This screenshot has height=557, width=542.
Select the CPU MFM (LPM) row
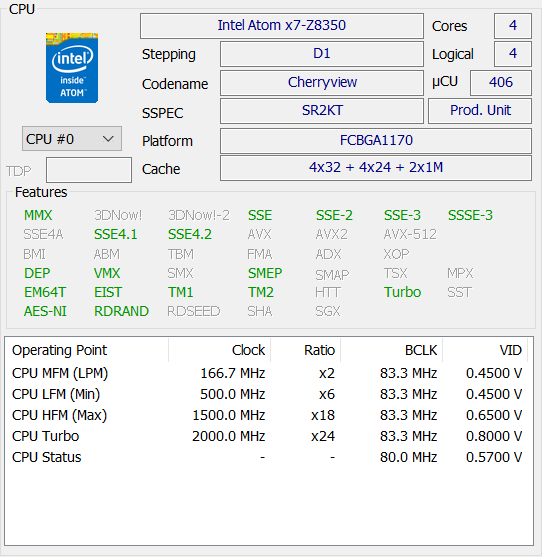(x=267, y=373)
